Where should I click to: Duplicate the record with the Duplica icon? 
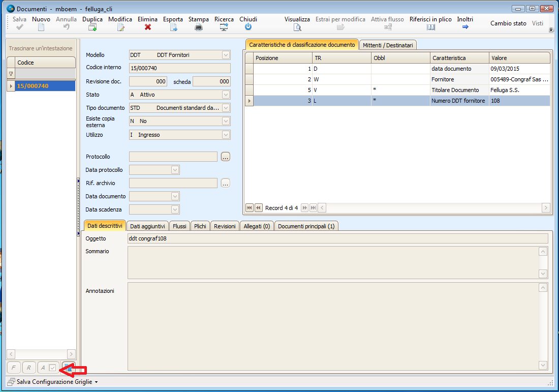[x=92, y=27]
